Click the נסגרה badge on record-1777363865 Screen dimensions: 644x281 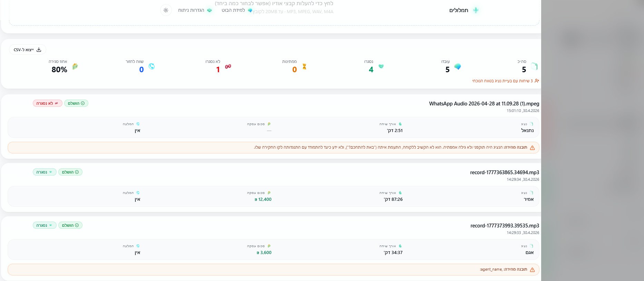pos(45,172)
